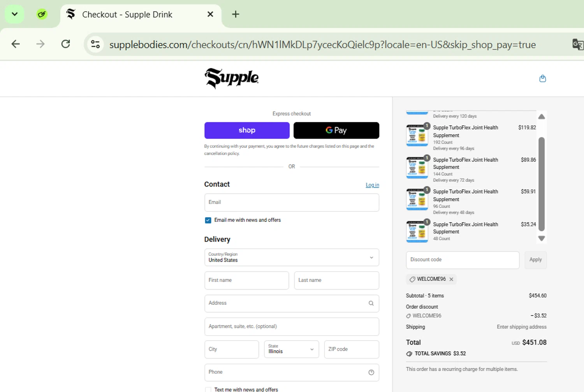Open a new browser tab

pos(236,14)
